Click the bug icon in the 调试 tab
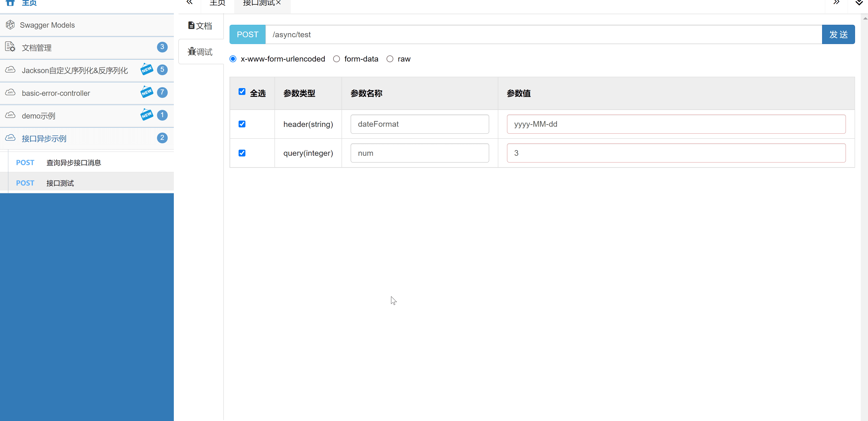Viewport: 868px width, 421px height. click(192, 52)
